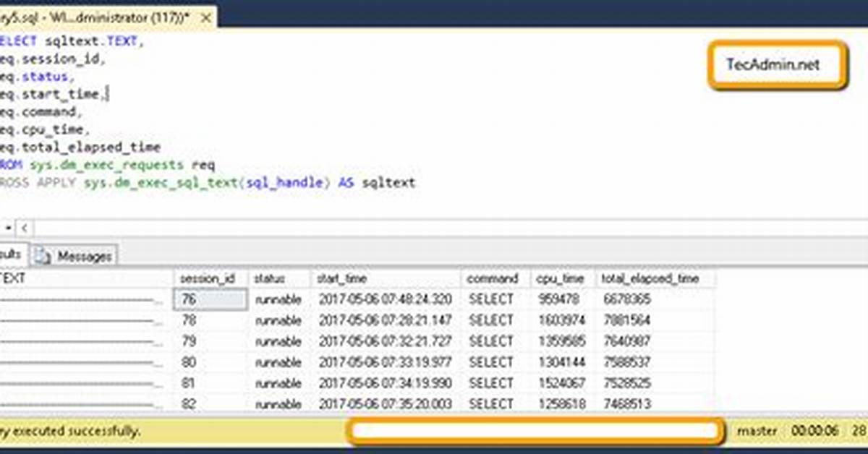
Task: Click total_elapsed_time value 7881564
Action: 626,320
